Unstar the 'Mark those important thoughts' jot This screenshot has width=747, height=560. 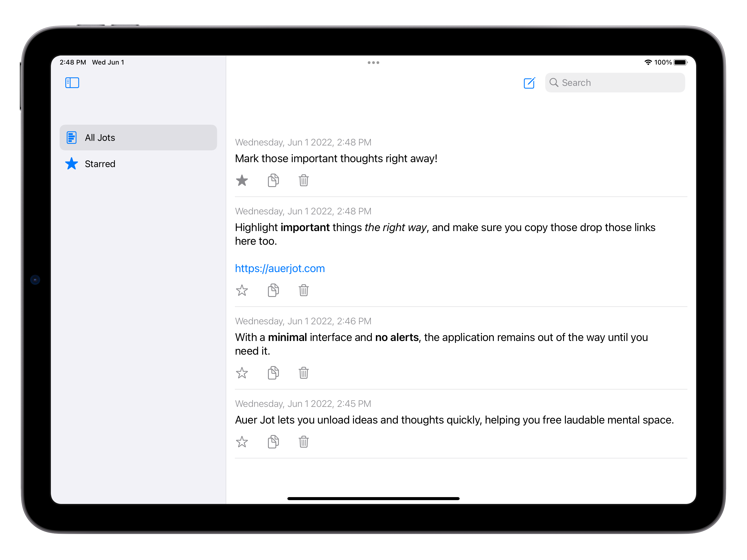pyautogui.click(x=242, y=180)
